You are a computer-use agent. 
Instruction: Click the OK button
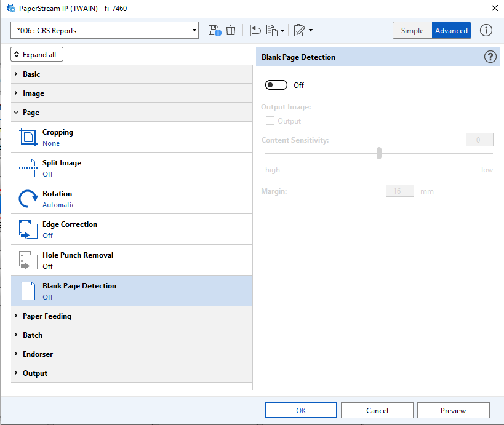coord(301,410)
